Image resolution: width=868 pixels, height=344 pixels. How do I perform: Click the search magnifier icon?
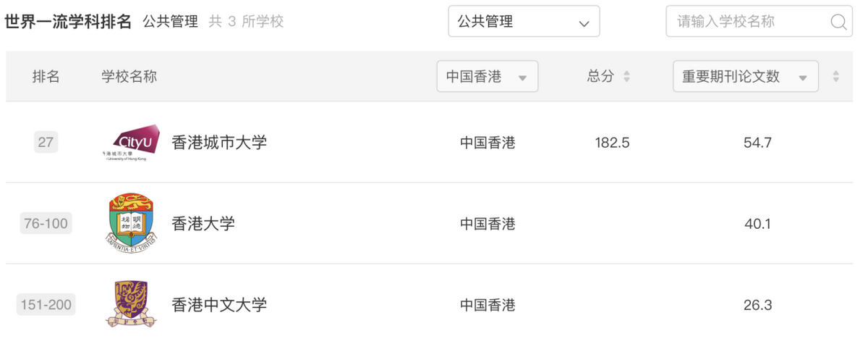click(838, 22)
